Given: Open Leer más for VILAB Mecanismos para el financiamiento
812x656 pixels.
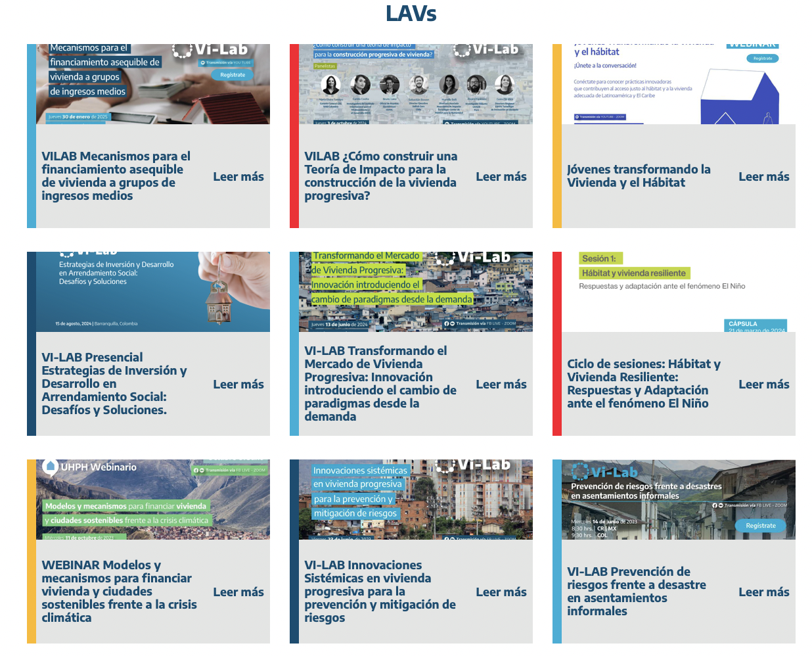Looking at the screenshot, I should (x=238, y=177).
